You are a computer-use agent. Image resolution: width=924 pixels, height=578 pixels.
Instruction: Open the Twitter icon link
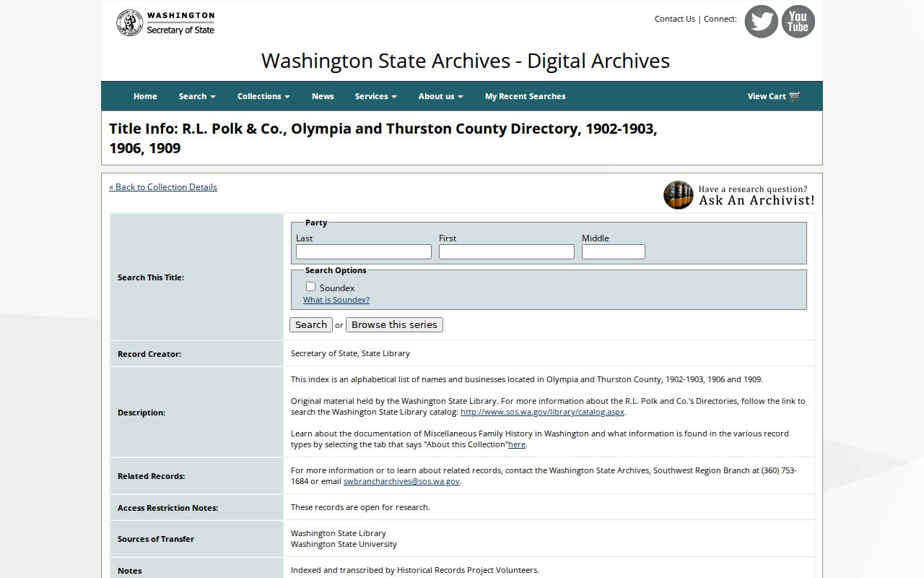click(761, 22)
